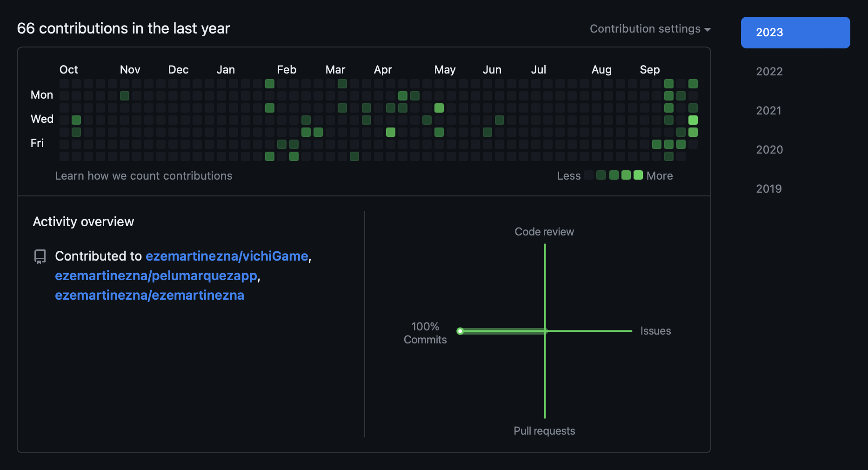The image size is (868, 470).
Task: Open the ezemartinezna/ezemartinezna repository link
Action: point(149,295)
